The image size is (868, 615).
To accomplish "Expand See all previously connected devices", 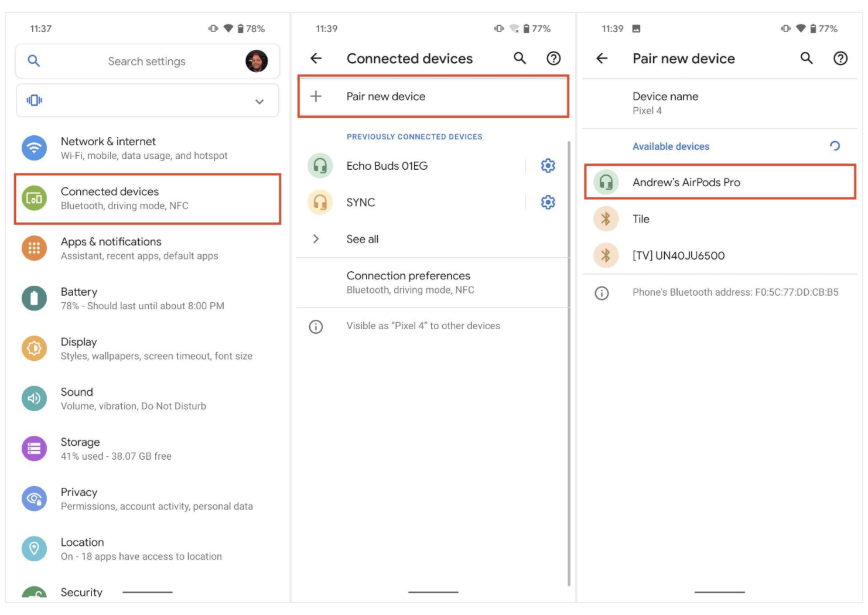I will pos(362,239).
